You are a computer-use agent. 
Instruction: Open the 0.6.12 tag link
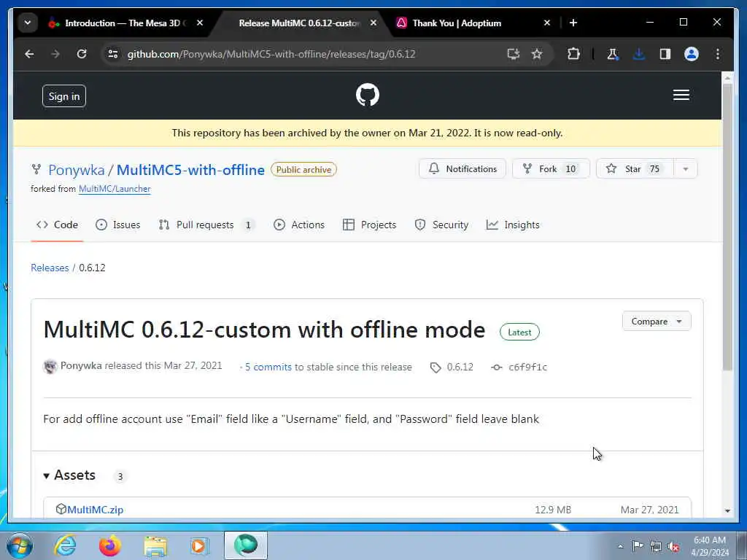click(x=452, y=367)
